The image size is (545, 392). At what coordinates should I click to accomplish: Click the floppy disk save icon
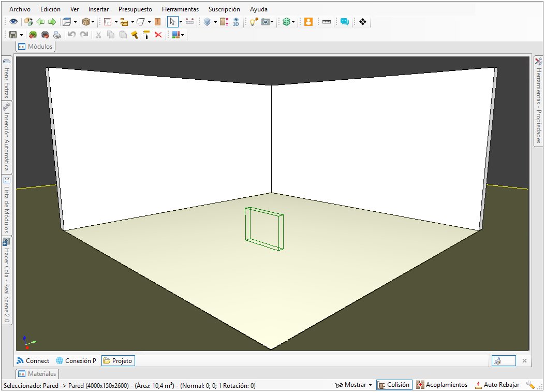point(13,35)
